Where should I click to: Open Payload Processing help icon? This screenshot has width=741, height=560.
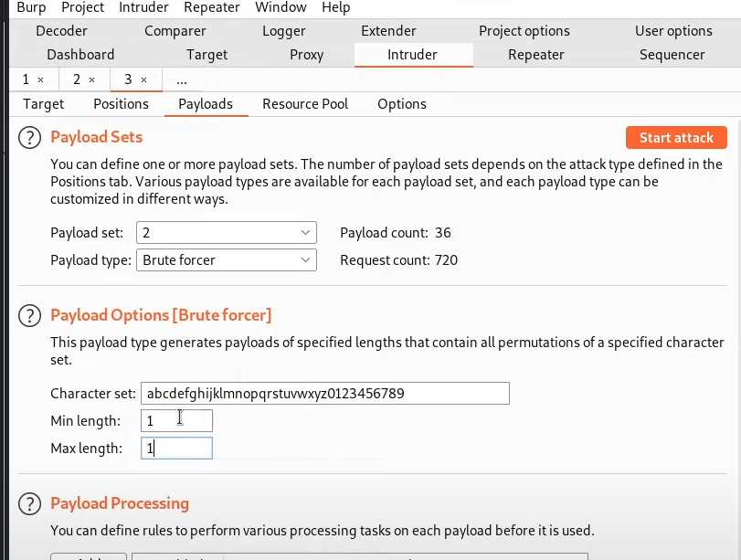[x=29, y=503]
